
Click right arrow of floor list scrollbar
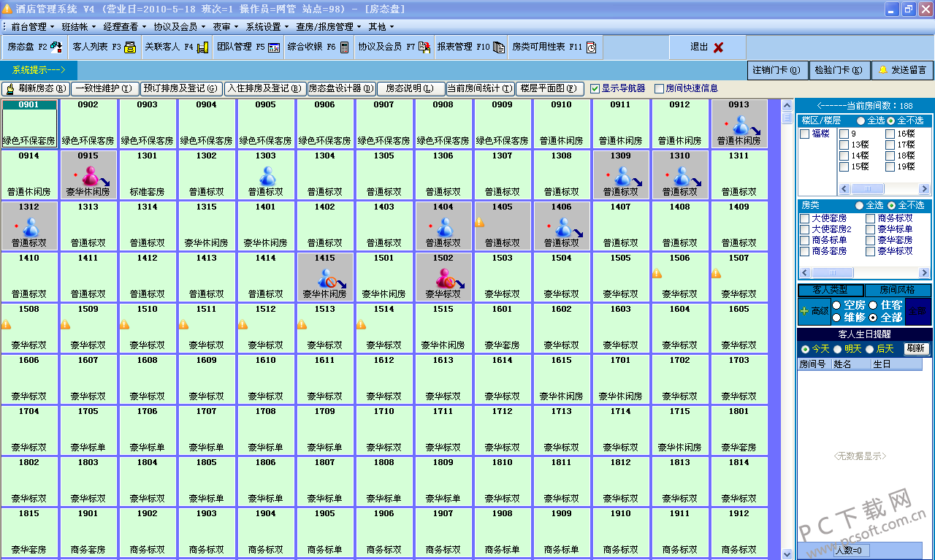[926, 188]
